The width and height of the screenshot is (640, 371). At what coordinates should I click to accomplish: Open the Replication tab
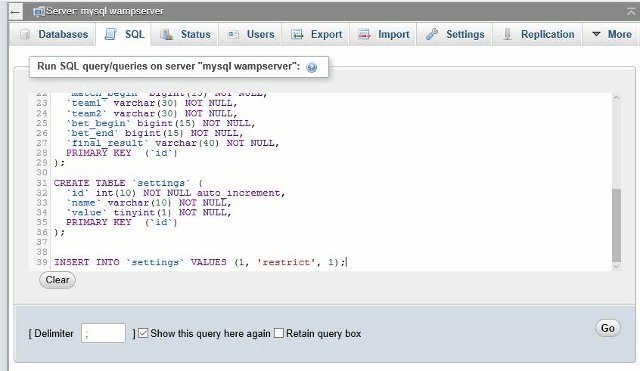[x=538, y=34]
